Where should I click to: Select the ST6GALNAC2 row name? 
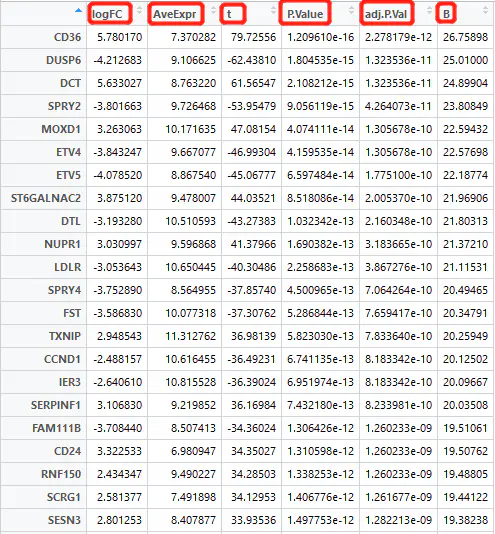pos(46,198)
